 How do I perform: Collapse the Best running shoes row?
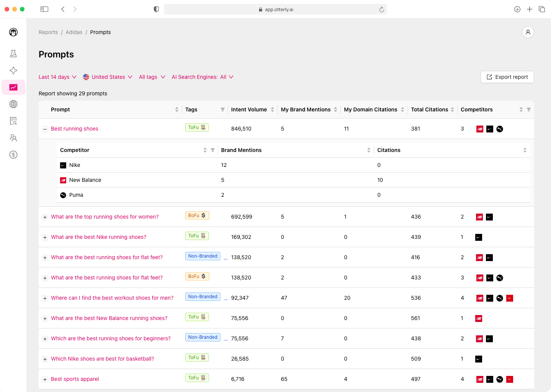click(45, 129)
